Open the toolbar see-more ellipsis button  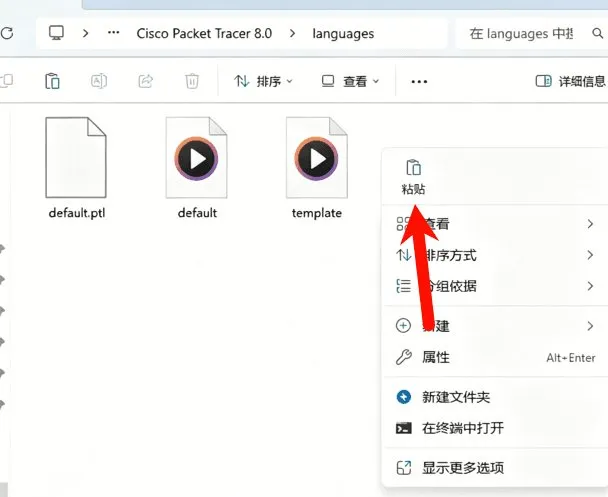click(x=419, y=81)
